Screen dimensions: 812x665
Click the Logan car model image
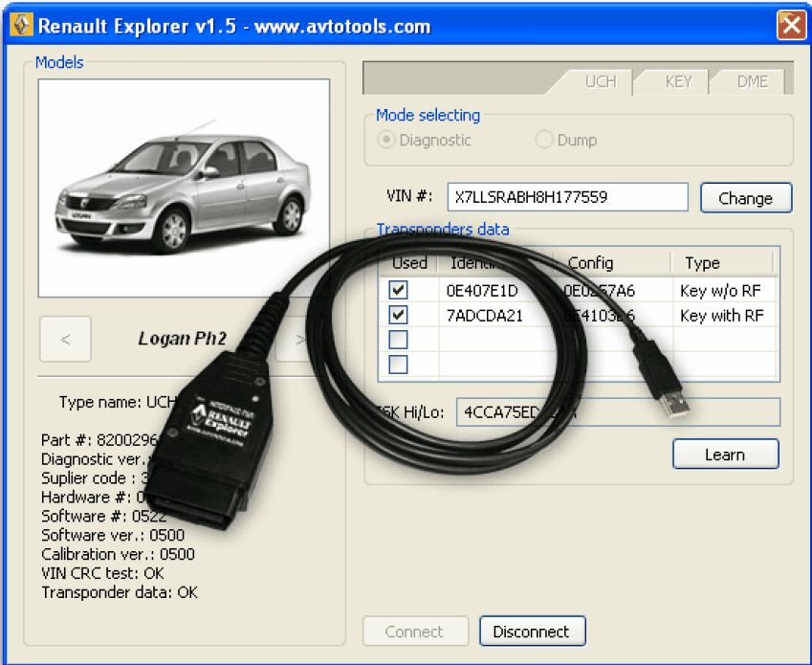tap(184, 188)
